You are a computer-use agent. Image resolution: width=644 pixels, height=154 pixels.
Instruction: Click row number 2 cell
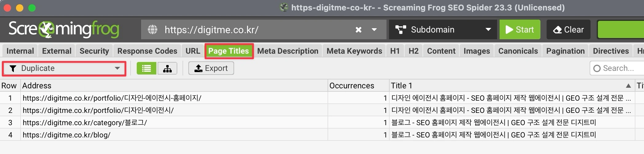pos(10,110)
